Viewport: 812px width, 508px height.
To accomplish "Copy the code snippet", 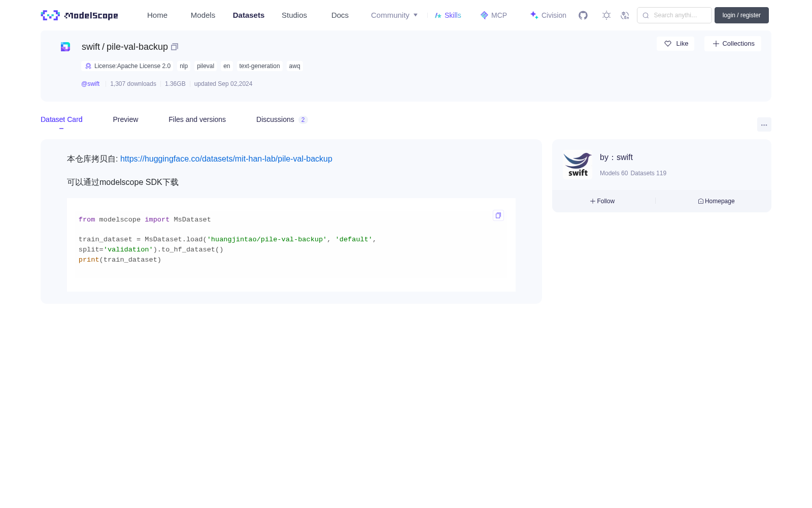I will (498, 215).
